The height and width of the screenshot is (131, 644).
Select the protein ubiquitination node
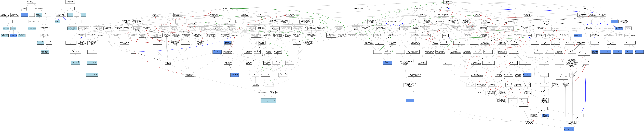click(x=92, y=63)
